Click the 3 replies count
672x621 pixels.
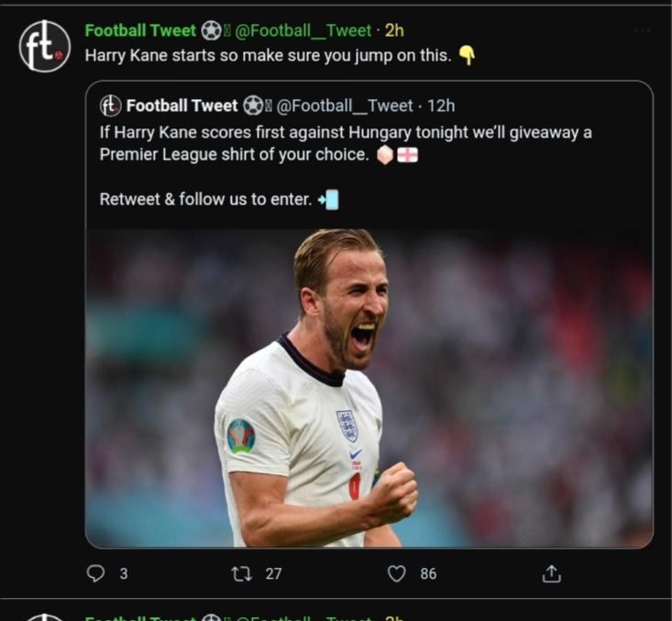124,573
